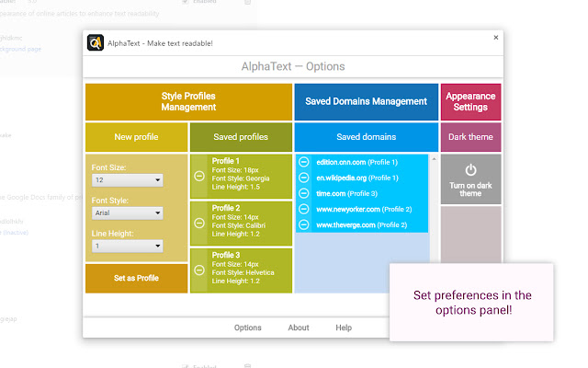Delete en.wikipedia.org domain via minus icon
The width and height of the screenshot is (588, 368).
(x=304, y=178)
